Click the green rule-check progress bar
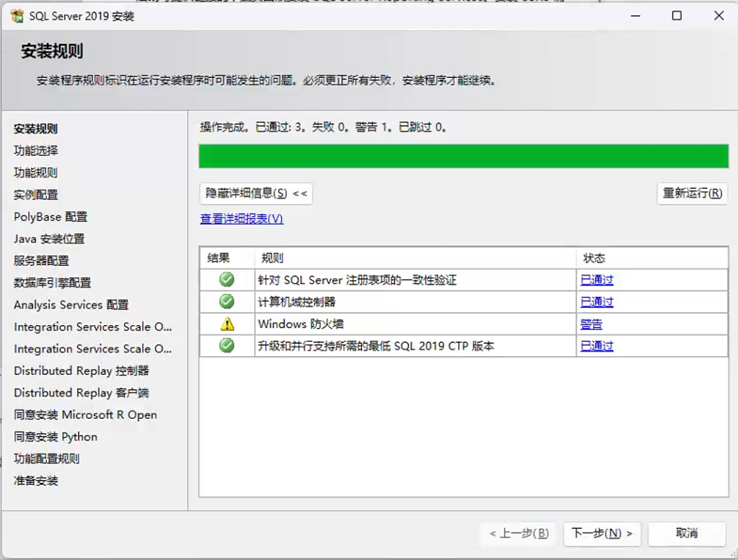Viewport: 738px width, 560px height. [x=463, y=156]
